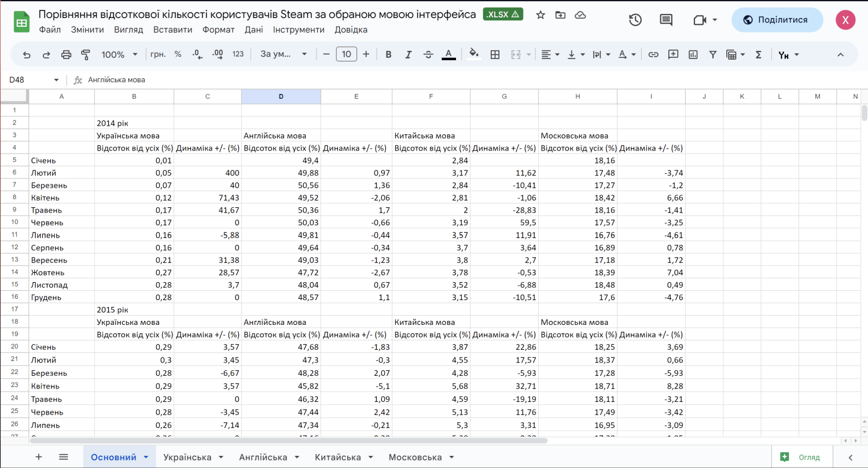Open the Змінити menu

point(87,30)
